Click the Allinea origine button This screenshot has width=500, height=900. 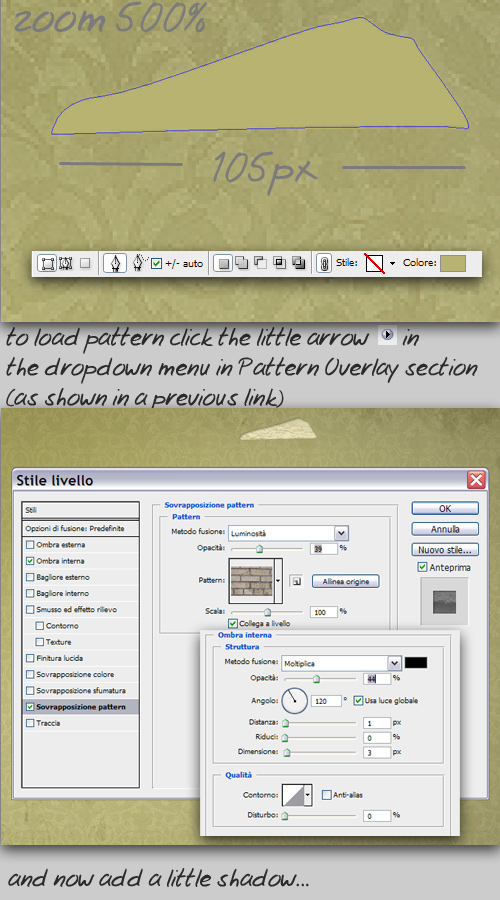pos(346,581)
